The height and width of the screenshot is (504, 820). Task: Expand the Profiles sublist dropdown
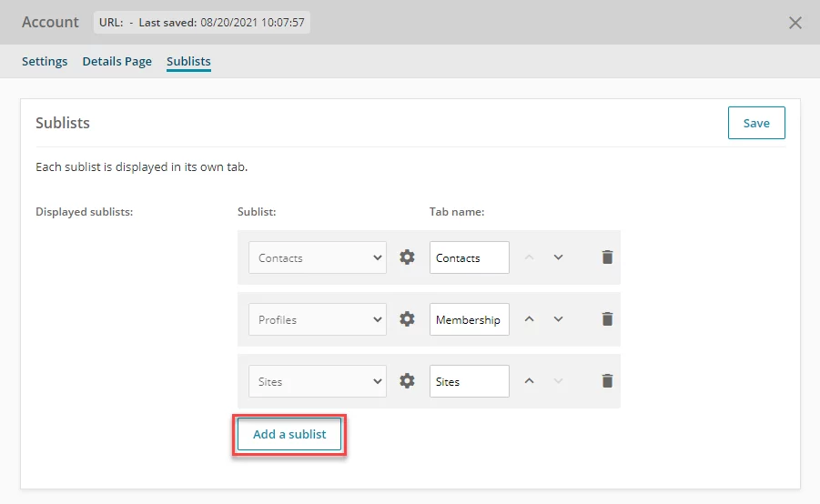pos(318,319)
